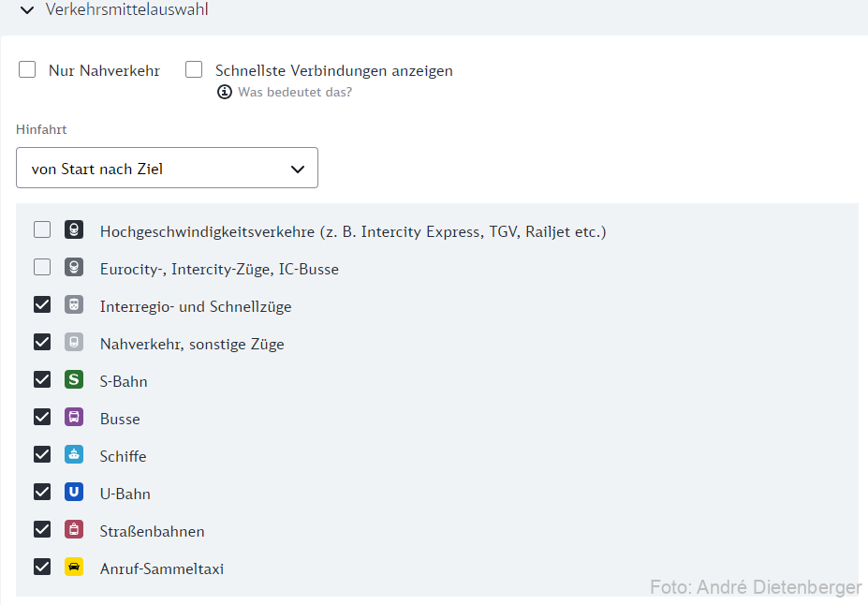Check the Hochgeschwindigkeitsverkehre checkbox
The height and width of the screenshot is (605, 868).
click(x=42, y=229)
